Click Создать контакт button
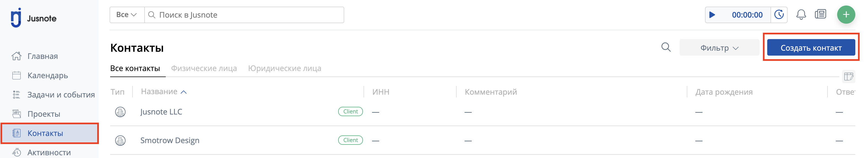The image size is (868, 158). coord(811,48)
